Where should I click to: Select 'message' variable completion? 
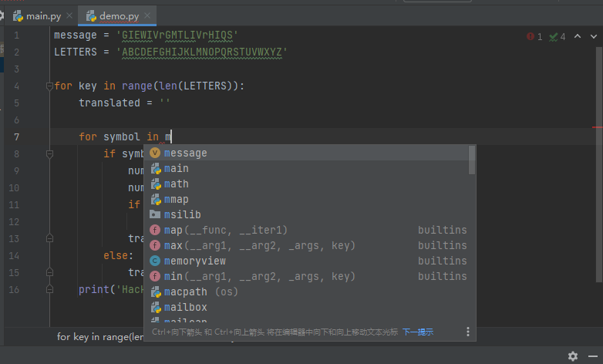[x=305, y=153]
